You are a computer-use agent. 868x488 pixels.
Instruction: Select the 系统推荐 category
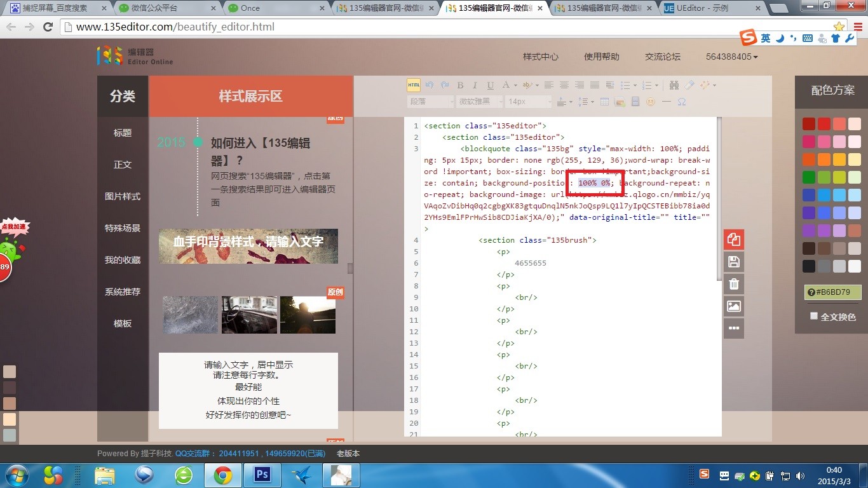123,292
